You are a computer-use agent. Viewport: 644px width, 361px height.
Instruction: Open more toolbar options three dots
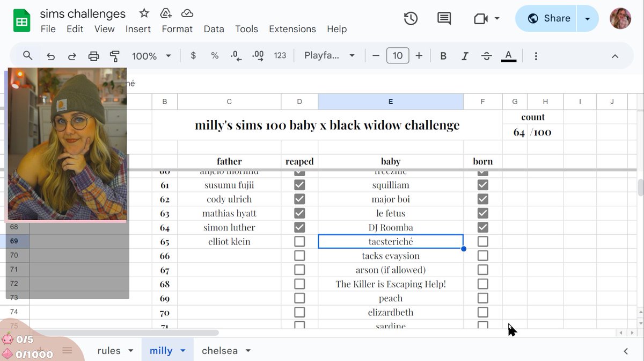pos(536,56)
